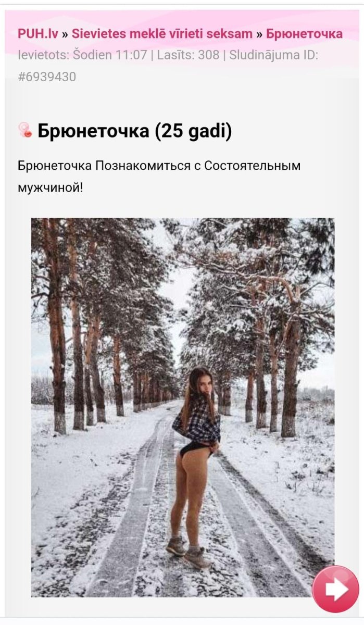Click the 'Брюнеточка (25 gadi)' heading
The image size is (364, 625).
click(x=134, y=131)
